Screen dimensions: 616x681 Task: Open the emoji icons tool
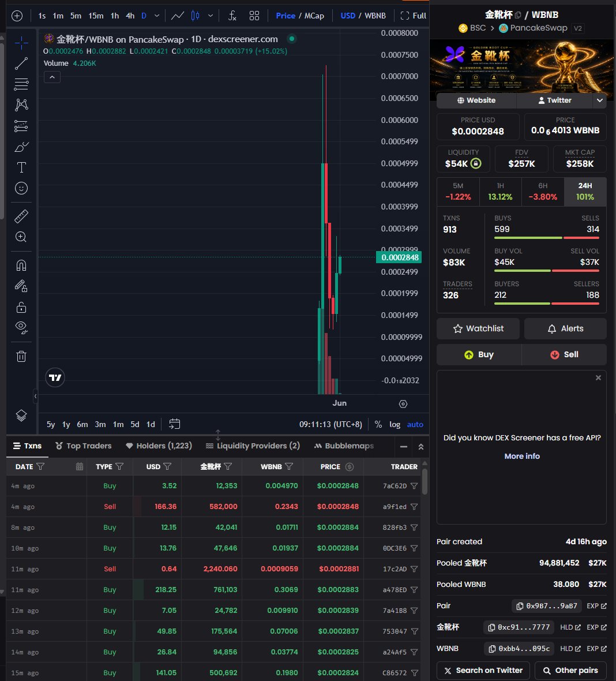click(21, 188)
